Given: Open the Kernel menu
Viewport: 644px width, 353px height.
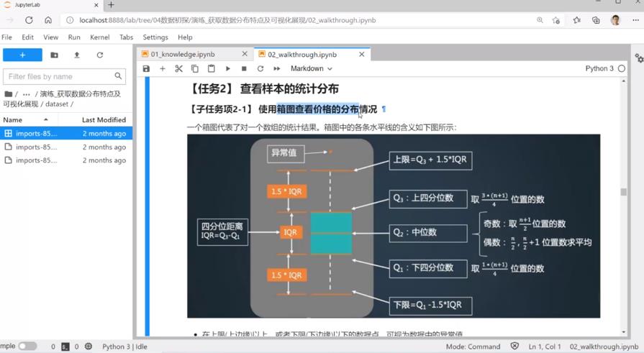Looking at the screenshot, I should click(99, 37).
